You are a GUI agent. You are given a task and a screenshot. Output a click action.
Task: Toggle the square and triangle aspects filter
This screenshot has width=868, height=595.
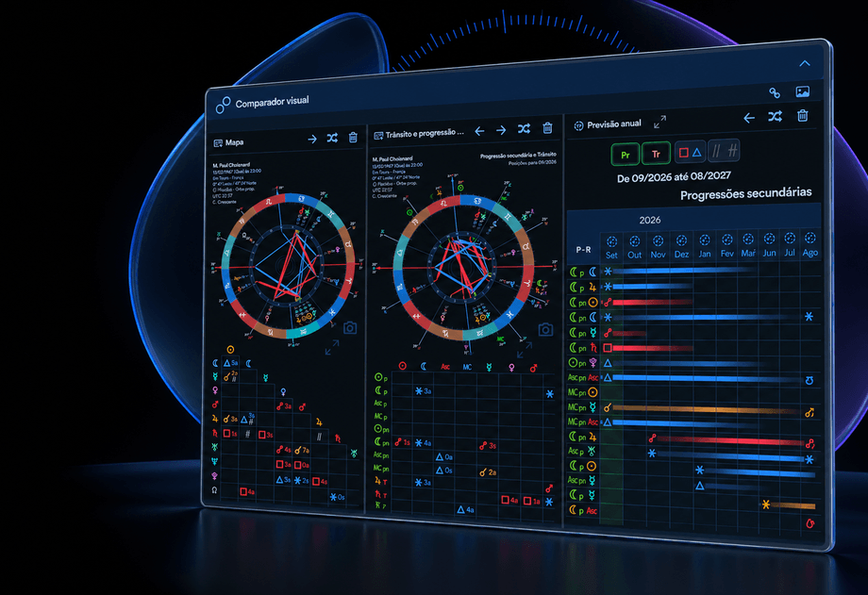690,152
